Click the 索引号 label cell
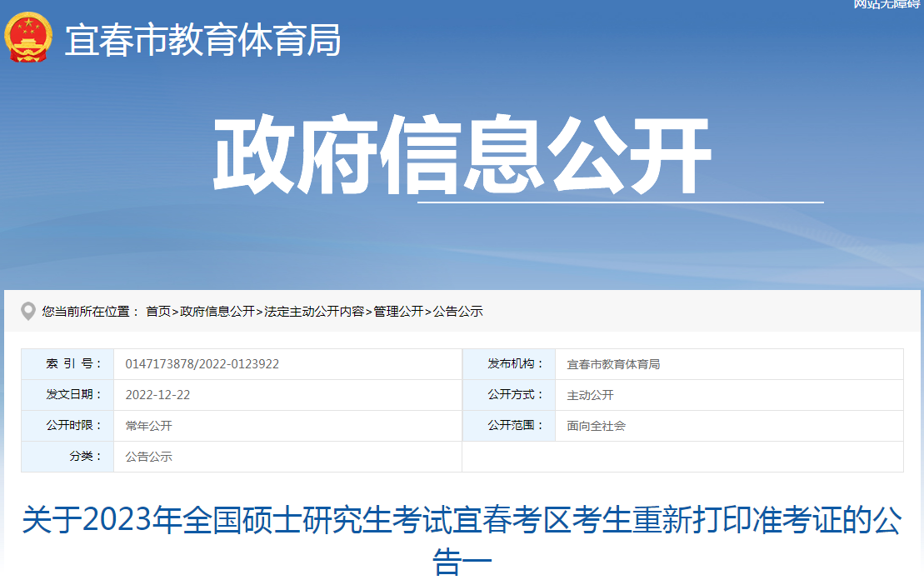Screen dimensions: 924x580 click(67, 364)
